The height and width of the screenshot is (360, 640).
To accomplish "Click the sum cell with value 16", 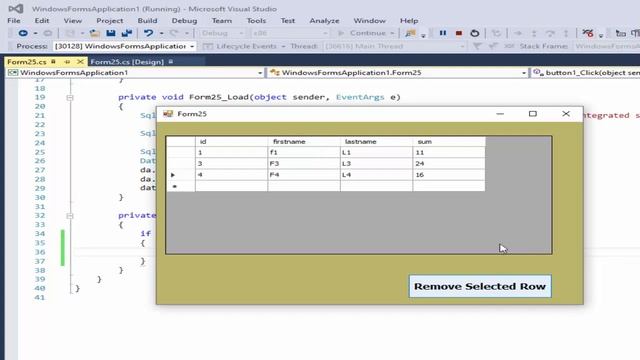I will tap(449, 175).
